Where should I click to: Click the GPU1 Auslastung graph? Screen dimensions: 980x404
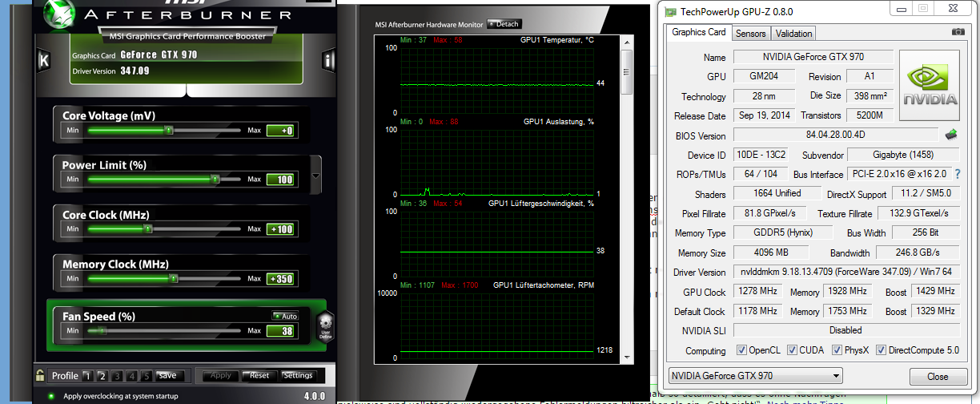coord(496,162)
